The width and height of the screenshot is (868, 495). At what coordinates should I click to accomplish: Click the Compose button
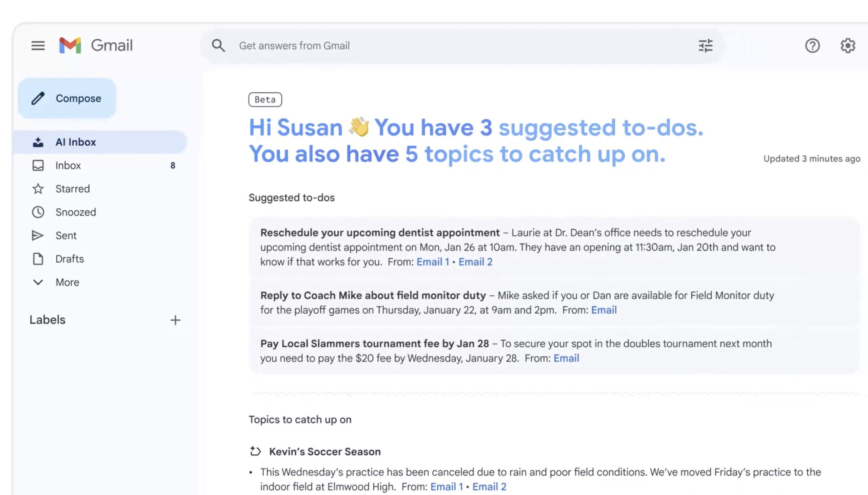tap(67, 98)
